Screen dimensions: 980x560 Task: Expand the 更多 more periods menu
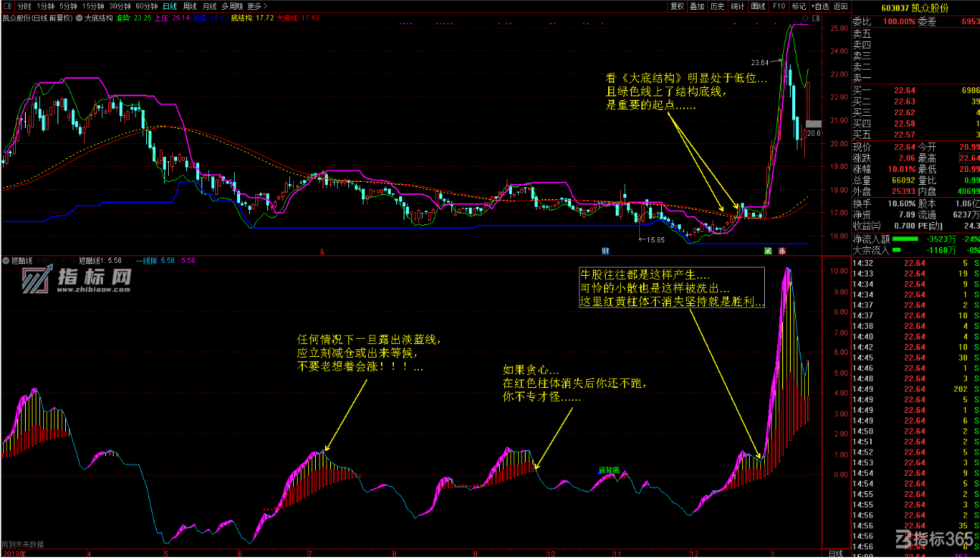click(257, 5)
